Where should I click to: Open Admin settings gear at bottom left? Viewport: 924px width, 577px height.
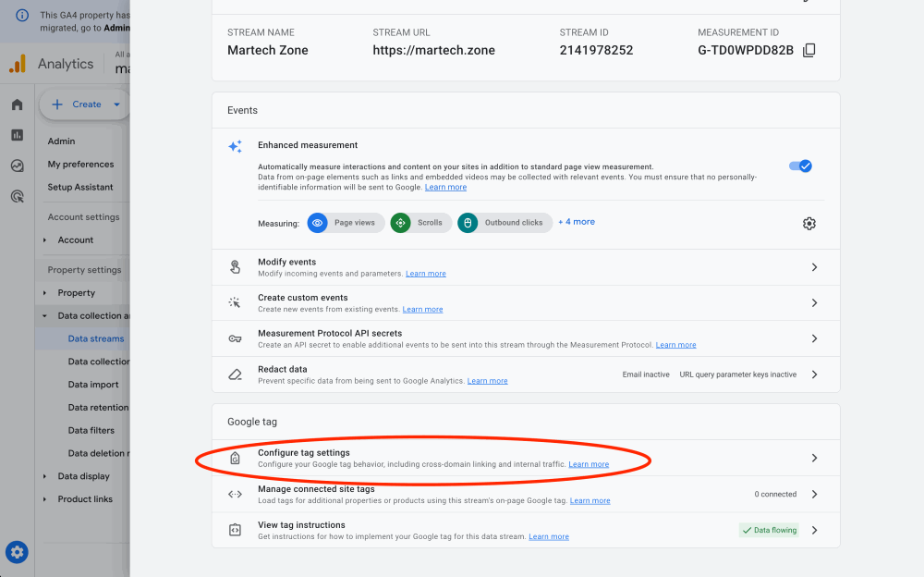click(x=17, y=552)
